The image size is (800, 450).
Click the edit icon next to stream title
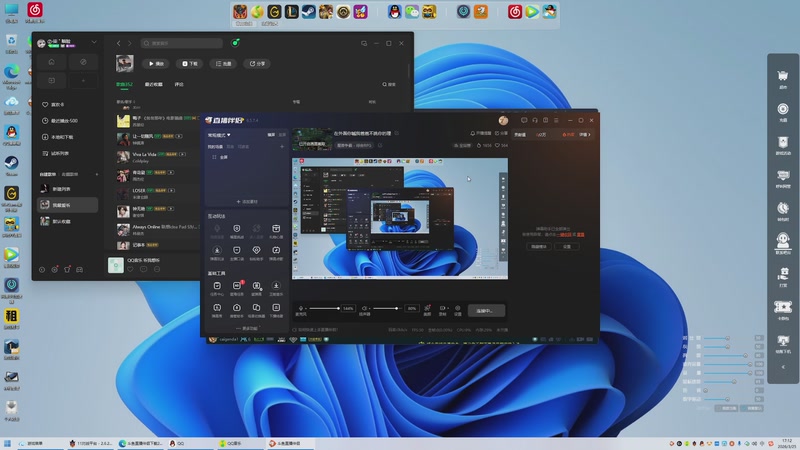(396, 133)
